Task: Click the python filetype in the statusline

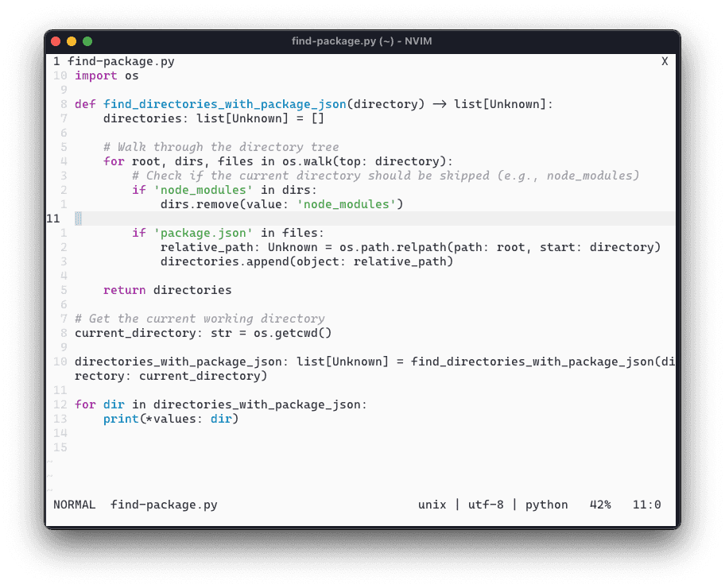Action: coord(546,505)
